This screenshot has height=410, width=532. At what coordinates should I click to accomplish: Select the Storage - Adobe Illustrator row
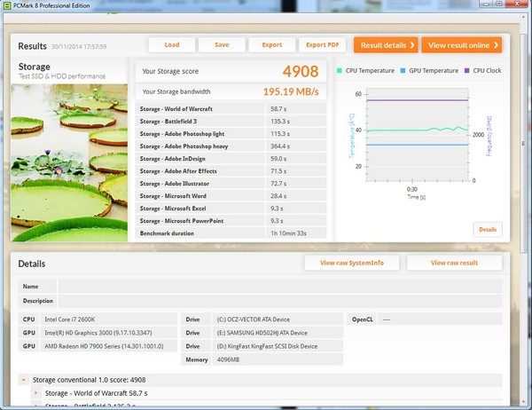pyautogui.click(x=231, y=184)
